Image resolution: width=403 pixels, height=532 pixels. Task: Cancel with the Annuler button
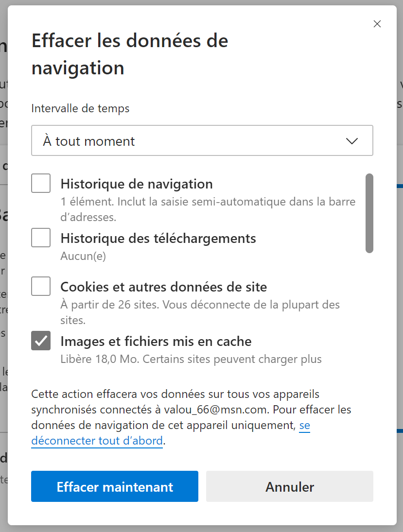pos(290,486)
